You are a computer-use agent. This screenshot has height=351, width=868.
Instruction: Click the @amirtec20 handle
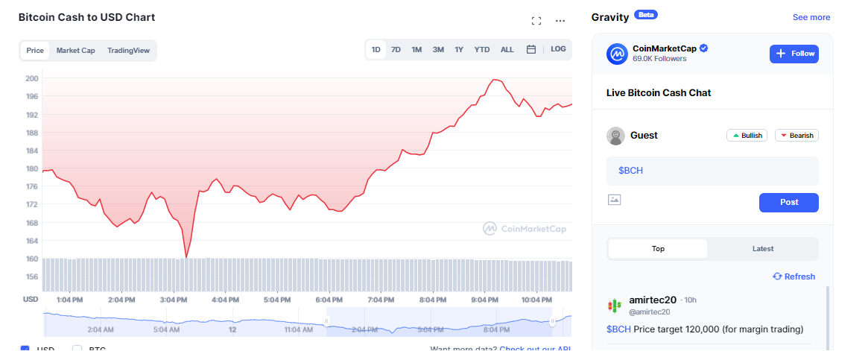click(x=650, y=312)
